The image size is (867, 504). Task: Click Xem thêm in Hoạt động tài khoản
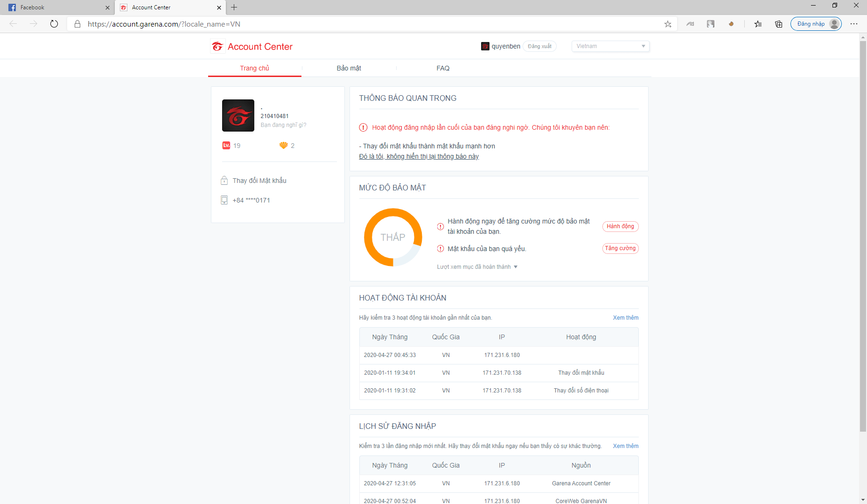(x=625, y=318)
